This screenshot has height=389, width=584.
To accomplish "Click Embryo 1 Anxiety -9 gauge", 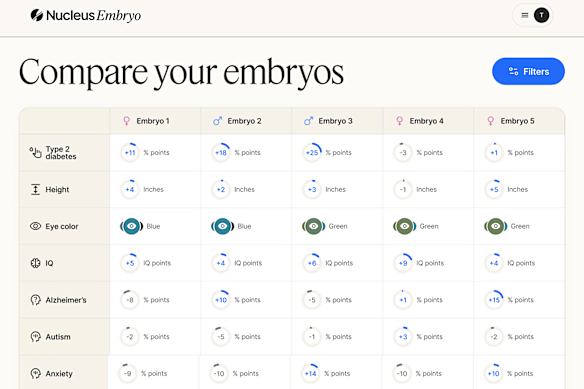I will click(127, 373).
